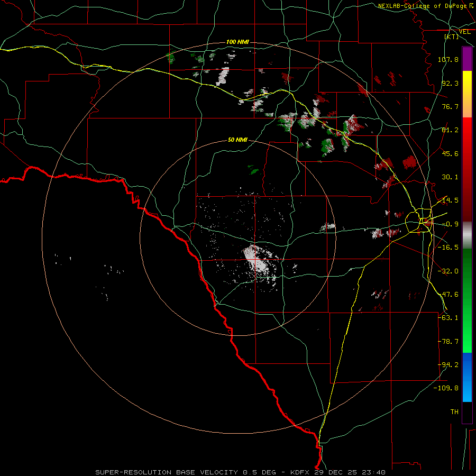Click the -47.6 scale value
Screen dimensions: 476x476
448,295
